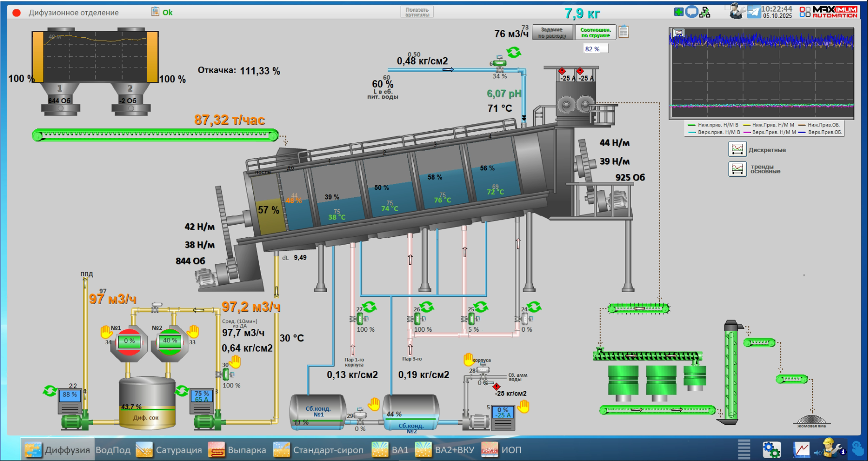Open the settings gears icon in bottom bar

771,450
